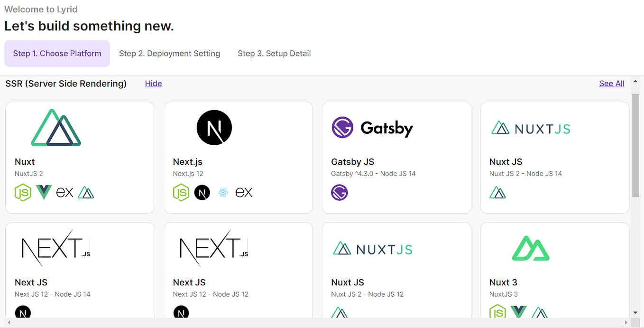Hide the SSR section

click(x=153, y=84)
